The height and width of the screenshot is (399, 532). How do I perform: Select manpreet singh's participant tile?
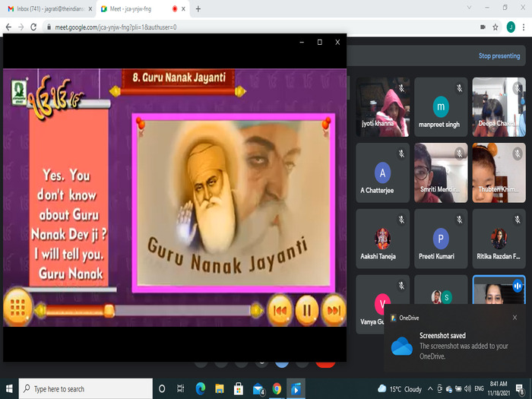point(441,107)
